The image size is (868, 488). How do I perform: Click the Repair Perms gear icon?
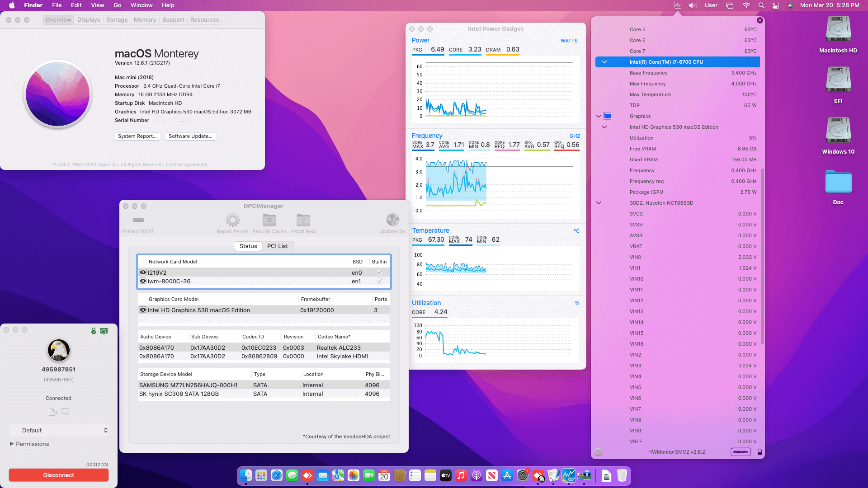232,220
